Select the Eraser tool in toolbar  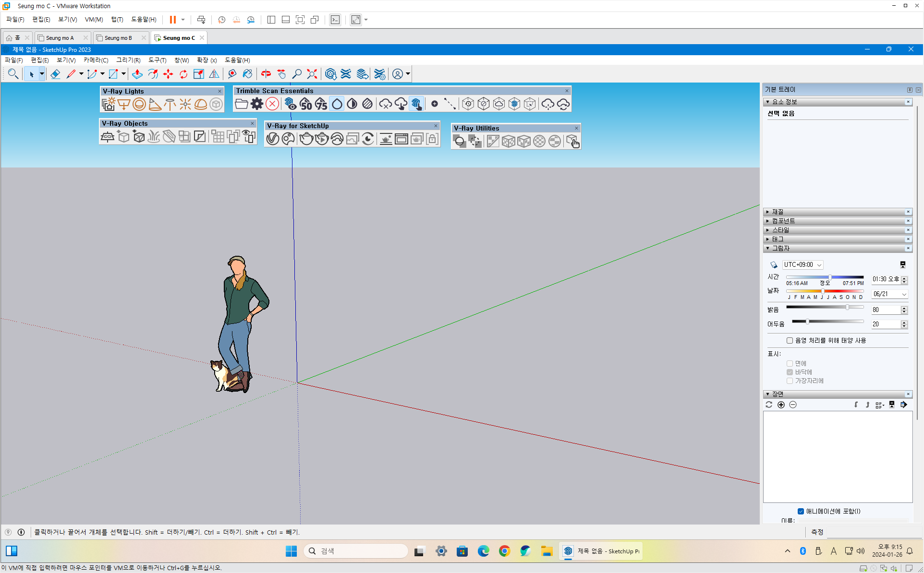click(55, 74)
